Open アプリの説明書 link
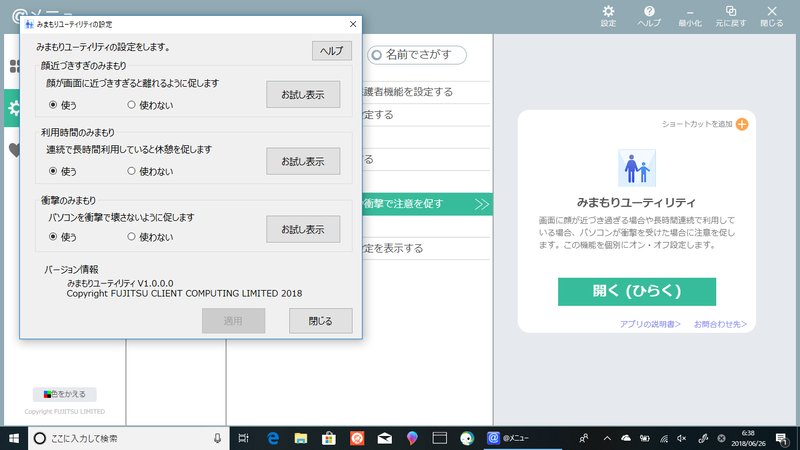This screenshot has width=800, height=450. pos(650,324)
